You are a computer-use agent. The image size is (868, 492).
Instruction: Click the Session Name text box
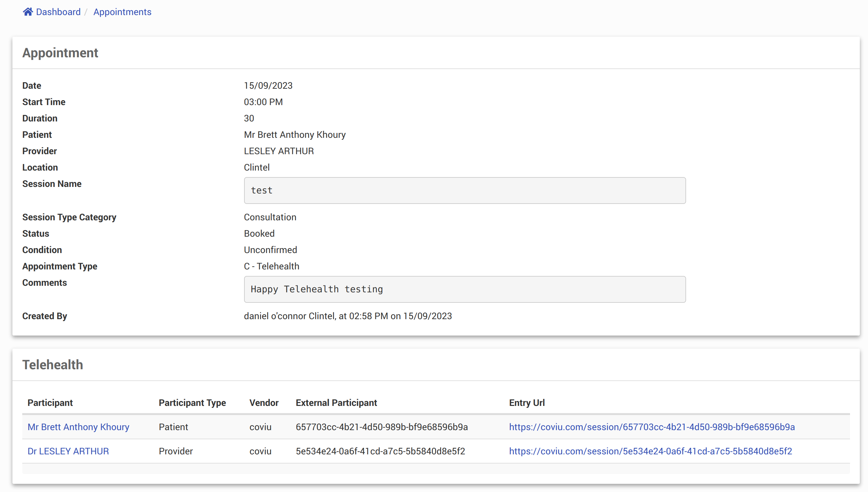(x=464, y=190)
